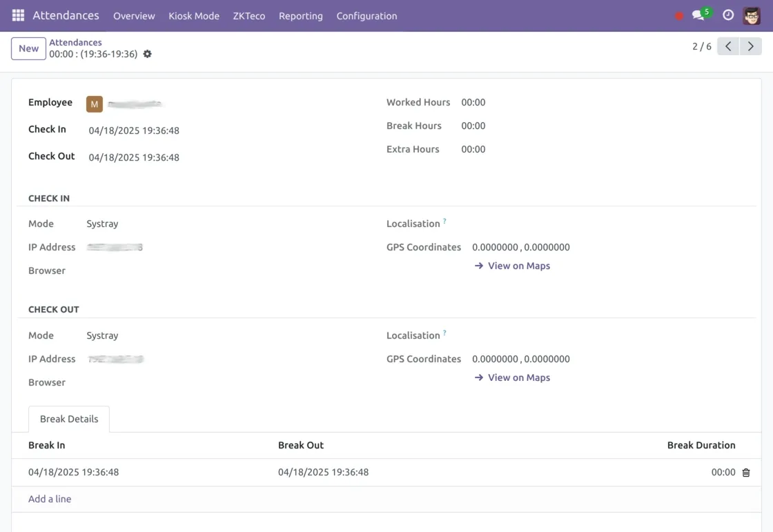Open the activities clock icon
The image size is (773, 532).
click(x=727, y=15)
